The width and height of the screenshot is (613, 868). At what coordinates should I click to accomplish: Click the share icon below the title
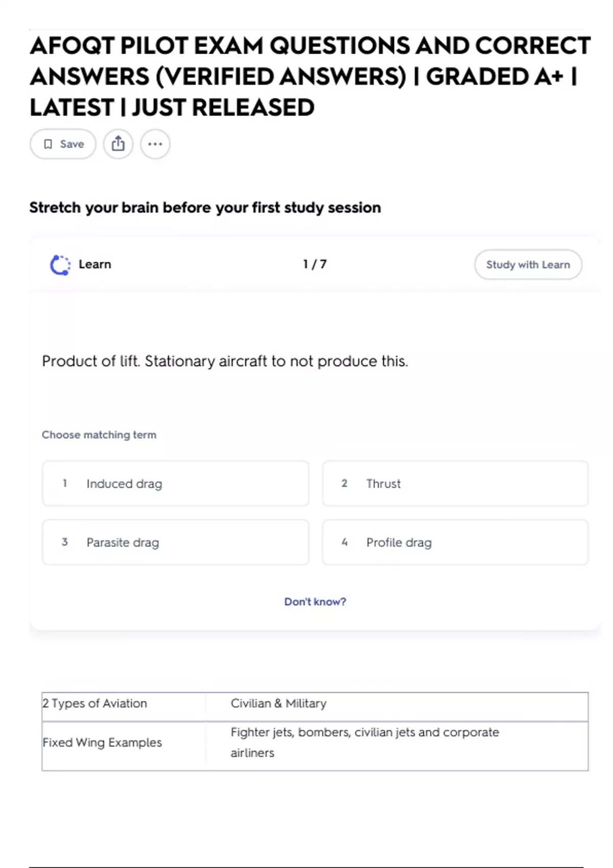point(118,144)
